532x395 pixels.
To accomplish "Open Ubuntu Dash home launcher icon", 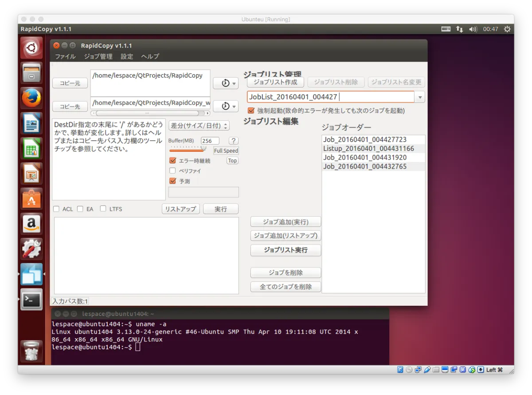I will (31, 48).
